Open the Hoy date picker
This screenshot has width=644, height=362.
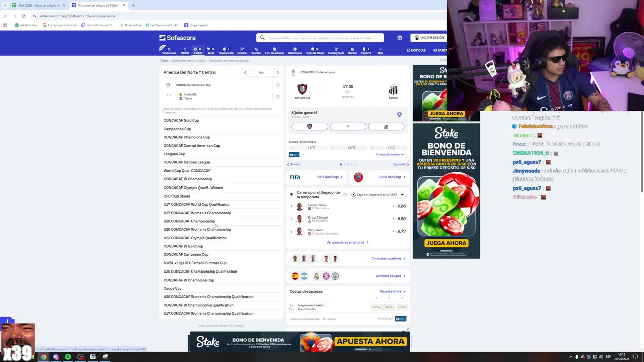(261, 72)
